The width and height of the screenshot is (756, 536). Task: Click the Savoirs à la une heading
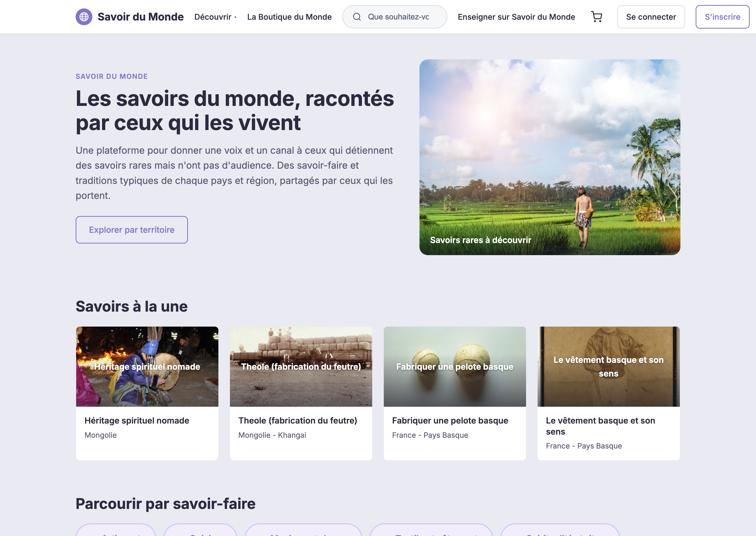click(132, 306)
